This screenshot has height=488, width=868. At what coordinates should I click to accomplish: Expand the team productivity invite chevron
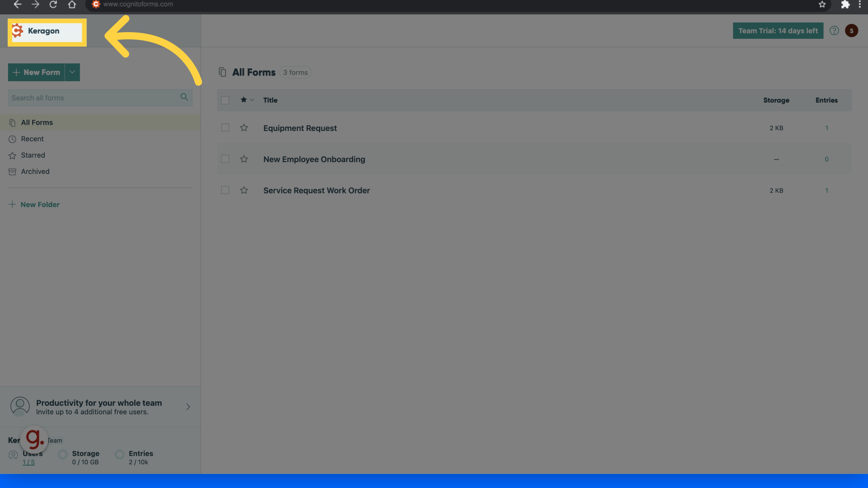point(188,407)
